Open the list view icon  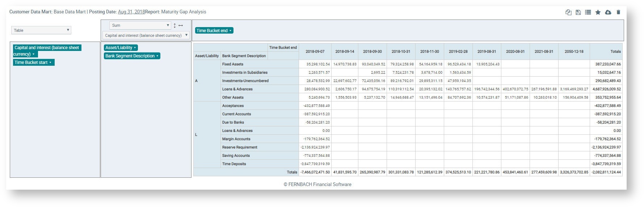pyautogui.click(x=588, y=12)
